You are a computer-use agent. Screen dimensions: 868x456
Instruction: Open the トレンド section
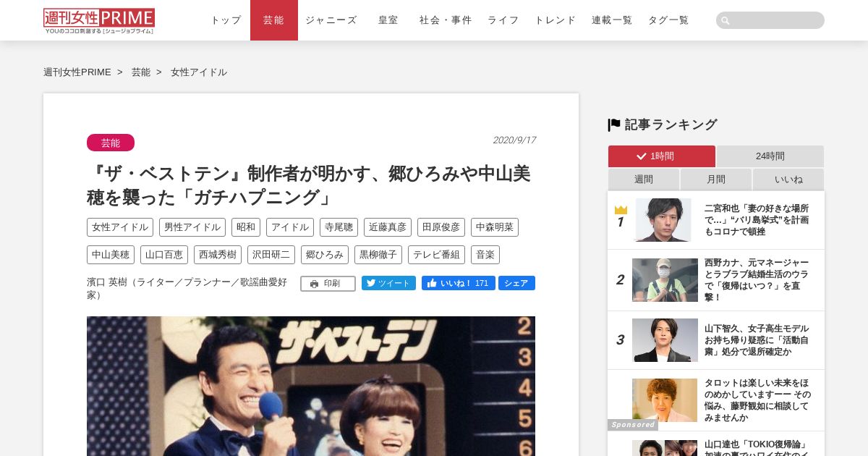[556, 20]
